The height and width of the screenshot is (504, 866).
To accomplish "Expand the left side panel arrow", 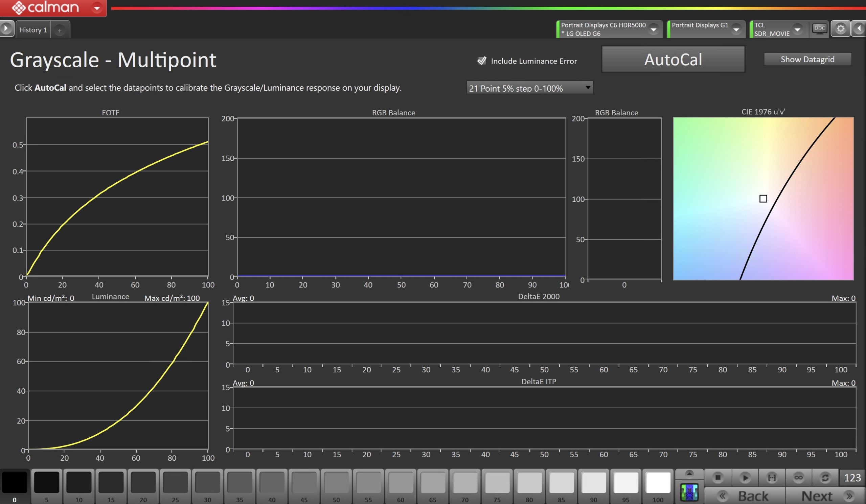I will tap(6, 28).
